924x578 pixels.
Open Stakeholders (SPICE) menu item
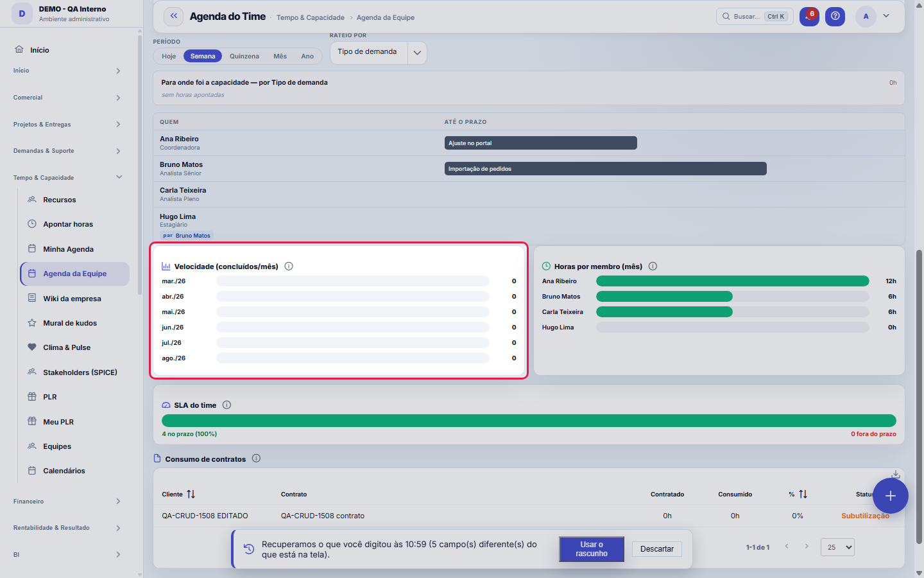(x=74, y=372)
